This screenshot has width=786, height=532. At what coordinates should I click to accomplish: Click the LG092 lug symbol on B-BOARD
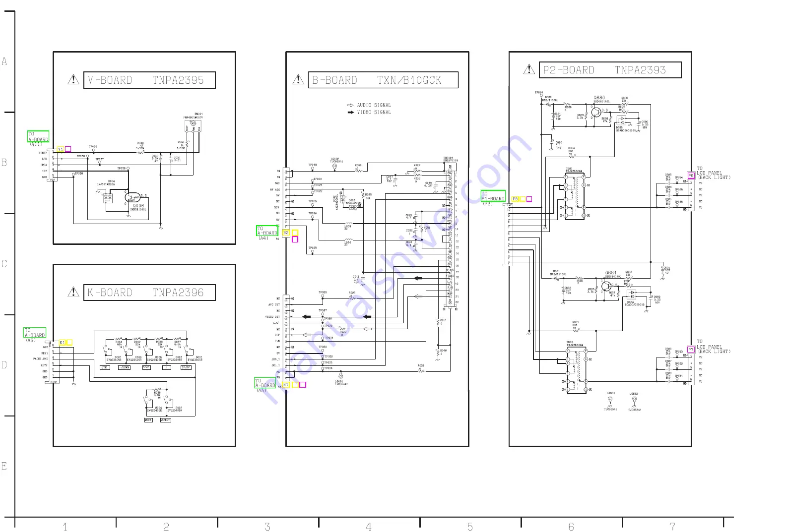[x=334, y=167]
